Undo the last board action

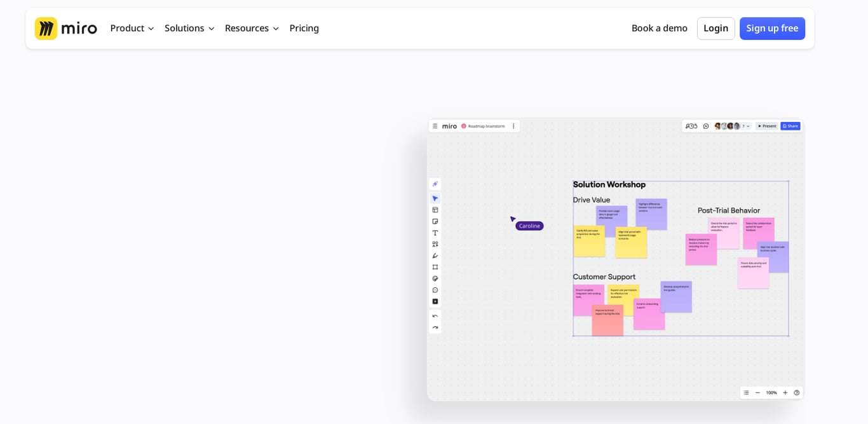[x=435, y=315]
